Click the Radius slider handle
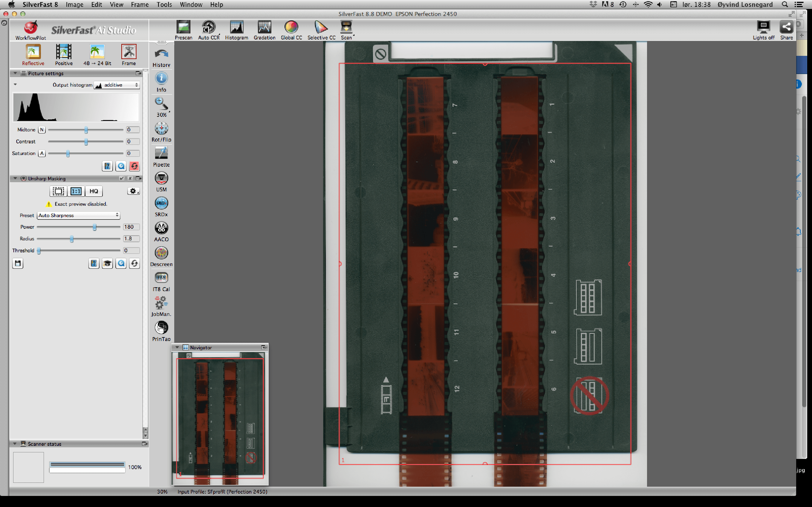Image resolution: width=812 pixels, height=507 pixels. [72, 239]
